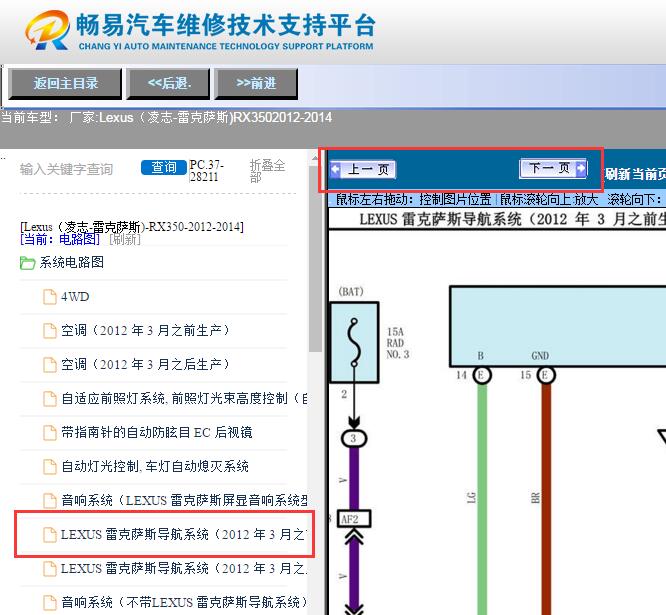This screenshot has height=615, width=666.
Task: Click the right arrow icon on 下一页
Action: 581,169
